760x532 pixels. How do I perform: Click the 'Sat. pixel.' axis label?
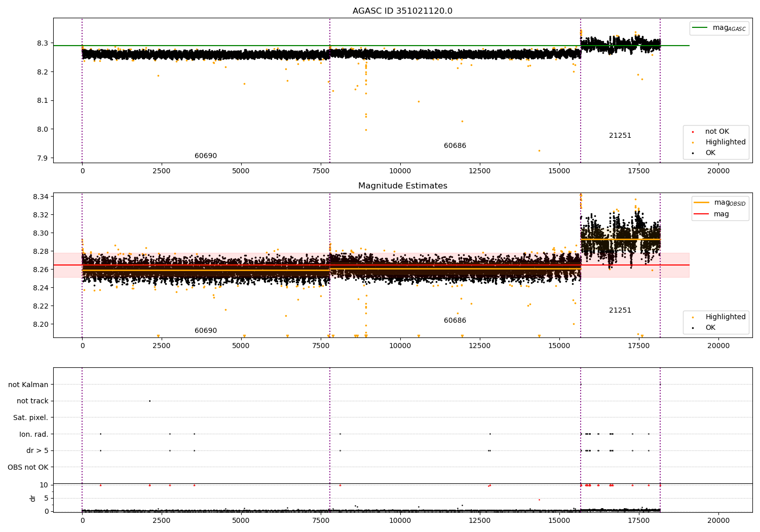pos(31,417)
